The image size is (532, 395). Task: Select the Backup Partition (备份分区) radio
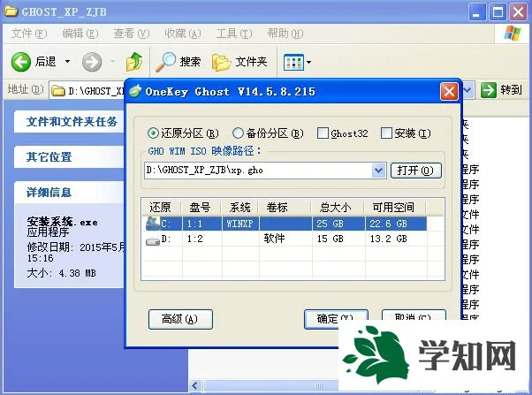click(x=238, y=133)
